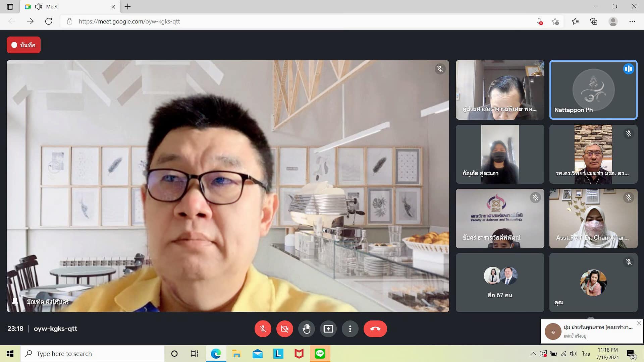Hang up with the red leave-call button
The width and height of the screenshot is (644, 362).
(x=375, y=329)
